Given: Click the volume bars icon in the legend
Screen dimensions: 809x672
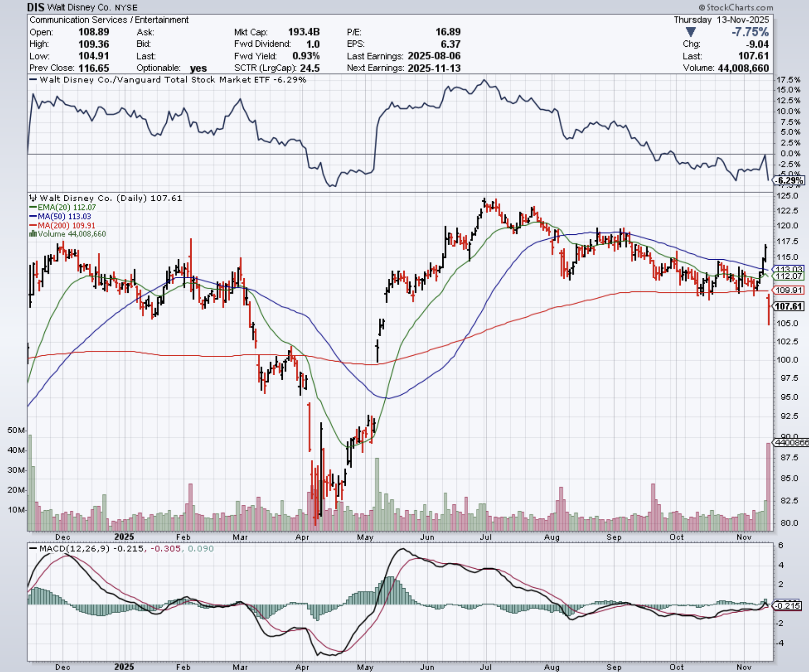Looking at the screenshot, I should pyautogui.click(x=33, y=234).
